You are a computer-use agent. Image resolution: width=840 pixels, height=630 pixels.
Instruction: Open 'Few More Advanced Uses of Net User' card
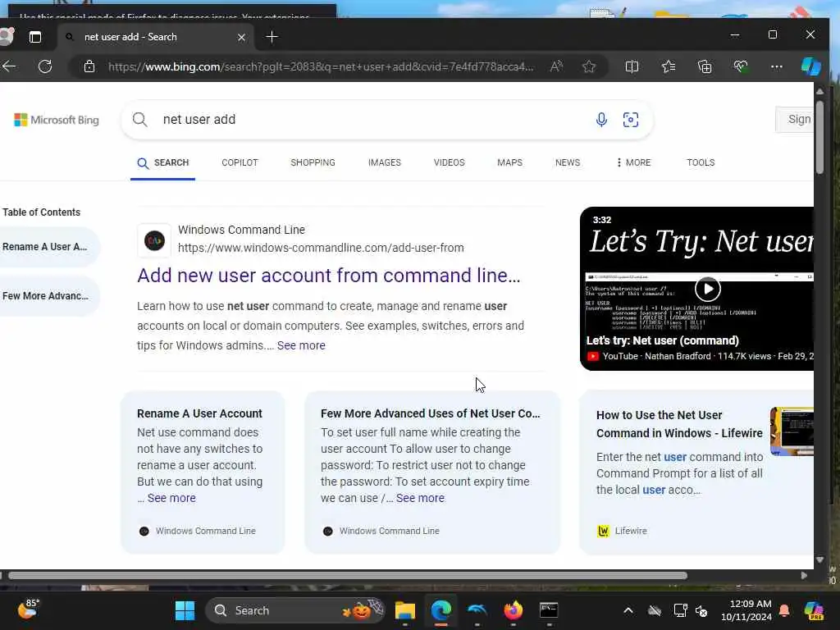tap(430, 413)
